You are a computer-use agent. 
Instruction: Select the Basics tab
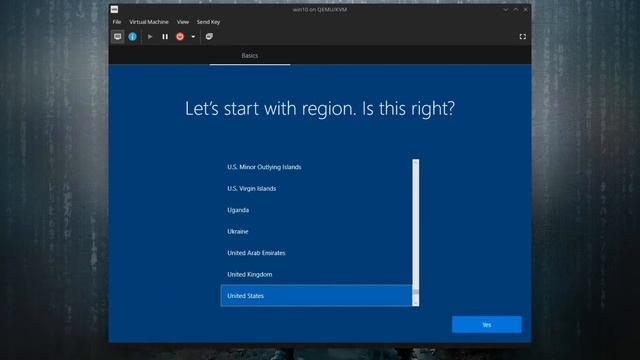pyautogui.click(x=250, y=56)
